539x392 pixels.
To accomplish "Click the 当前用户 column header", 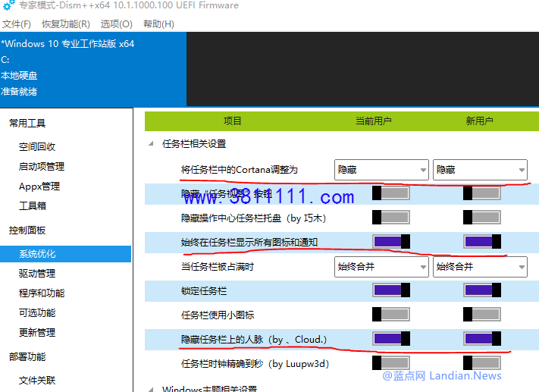I will coord(373,121).
